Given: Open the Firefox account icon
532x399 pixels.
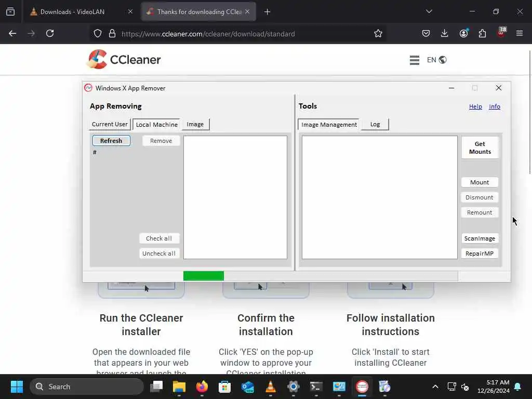Looking at the screenshot, I should [463, 33].
